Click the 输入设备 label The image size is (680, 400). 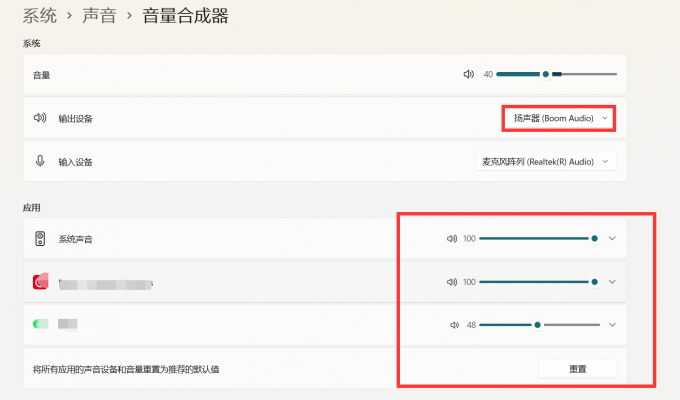coord(75,162)
